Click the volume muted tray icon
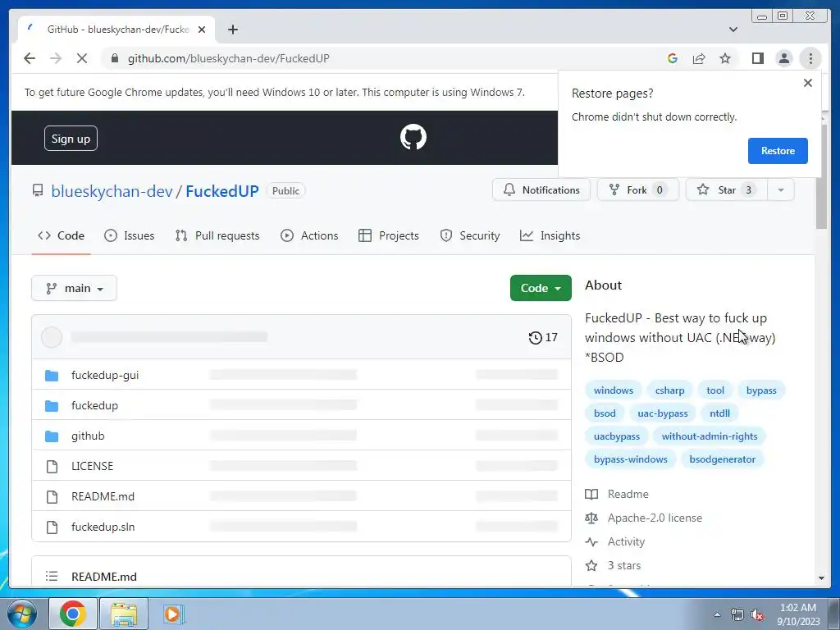This screenshot has height=630, width=840. [x=757, y=614]
